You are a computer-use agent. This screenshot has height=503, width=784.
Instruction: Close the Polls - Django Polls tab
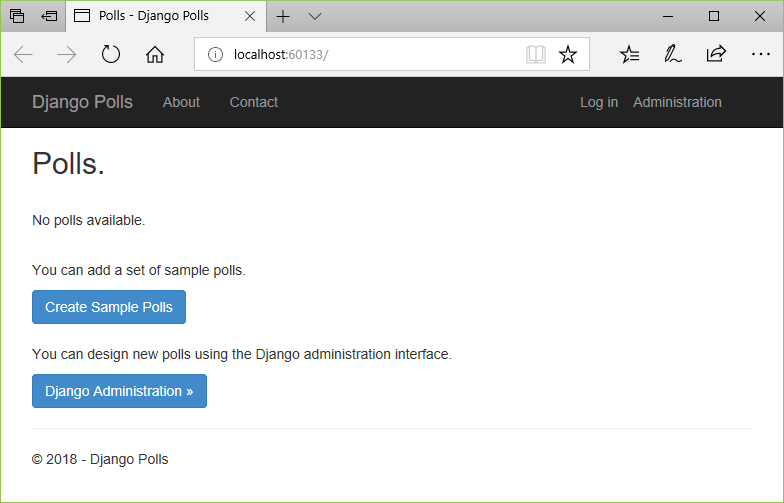click(x=250, y=16)
